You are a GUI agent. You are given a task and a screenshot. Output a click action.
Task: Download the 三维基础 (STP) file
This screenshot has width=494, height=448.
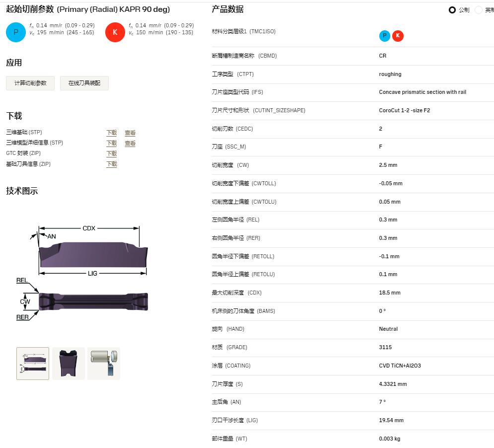tap(112, 133)
